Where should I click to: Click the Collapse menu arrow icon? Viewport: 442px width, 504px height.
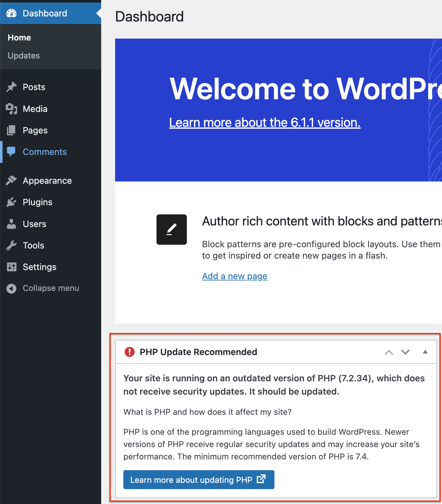tap(11, 288)
